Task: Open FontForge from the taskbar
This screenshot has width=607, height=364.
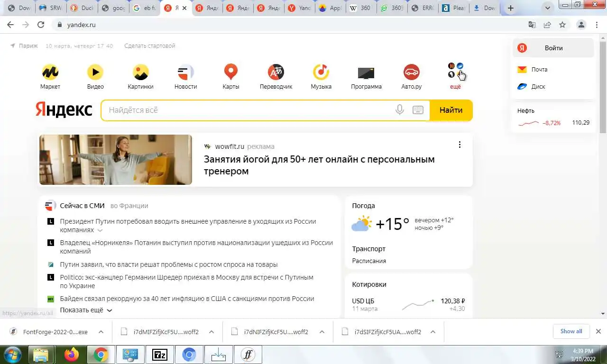Action: 248,355
